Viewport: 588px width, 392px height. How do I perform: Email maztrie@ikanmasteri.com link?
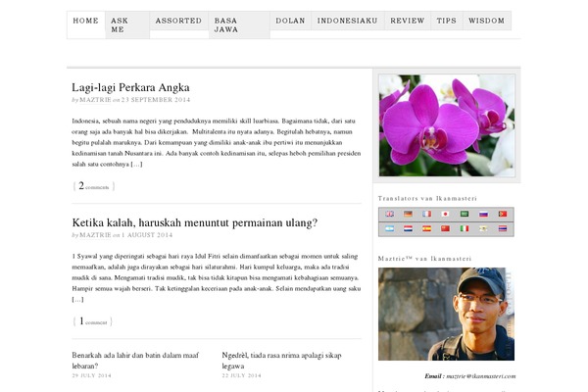tap(481, 376)
